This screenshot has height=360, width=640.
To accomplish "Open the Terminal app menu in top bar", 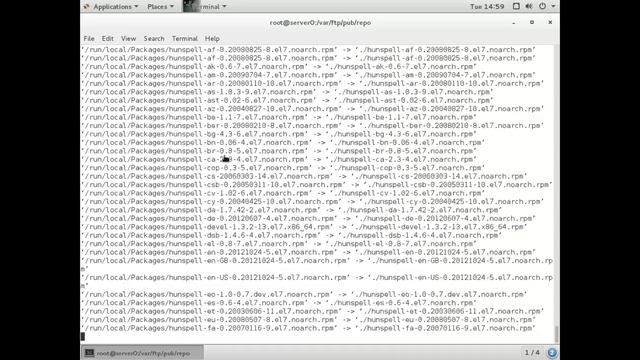I will (205, 7).
